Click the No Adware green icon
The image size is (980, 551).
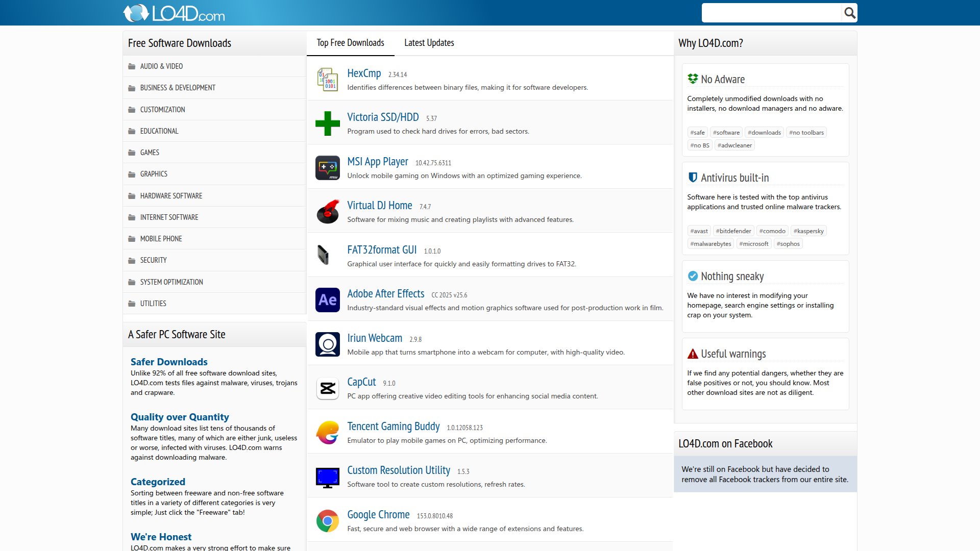(693, 79)
